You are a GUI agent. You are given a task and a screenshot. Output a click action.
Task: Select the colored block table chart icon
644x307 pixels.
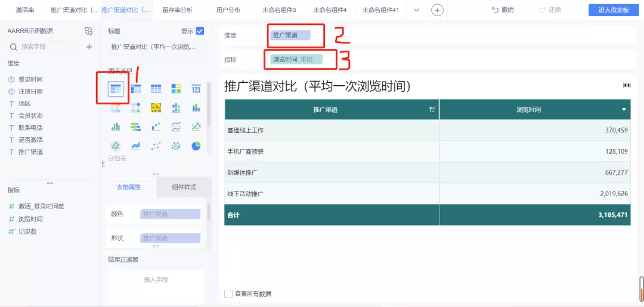(x=176, y=89)
